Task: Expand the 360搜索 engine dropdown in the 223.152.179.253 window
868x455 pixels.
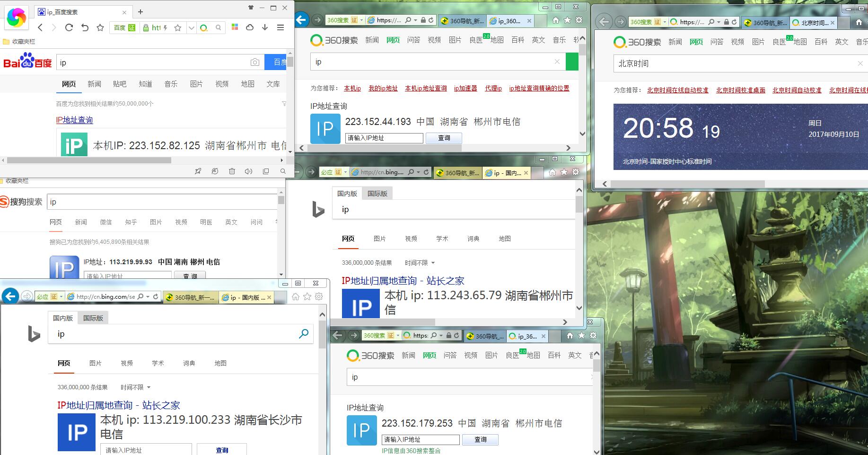Action: [398, 335]
